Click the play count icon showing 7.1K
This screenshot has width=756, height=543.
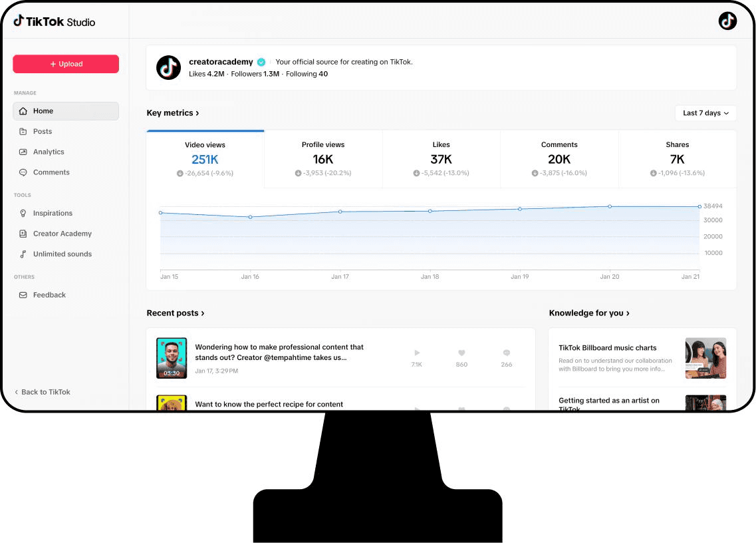(417, 353)
